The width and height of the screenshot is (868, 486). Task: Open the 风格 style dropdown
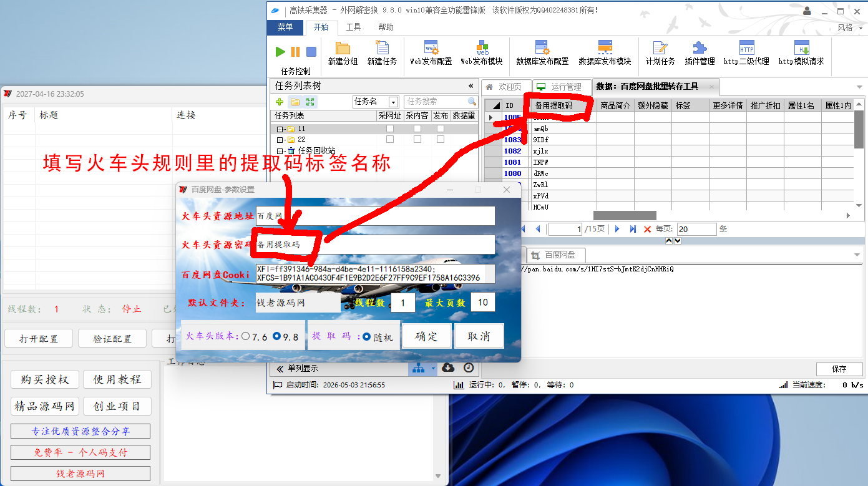point(849,27)
